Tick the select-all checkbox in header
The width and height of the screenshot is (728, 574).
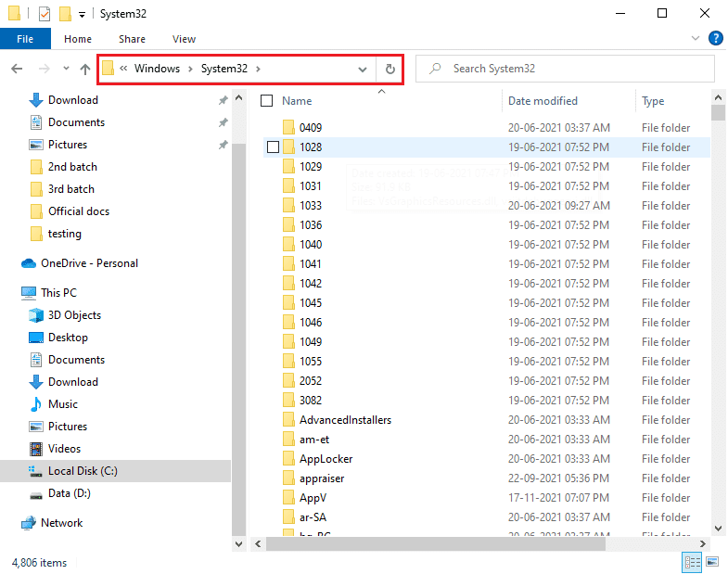(x=266, y=101)
